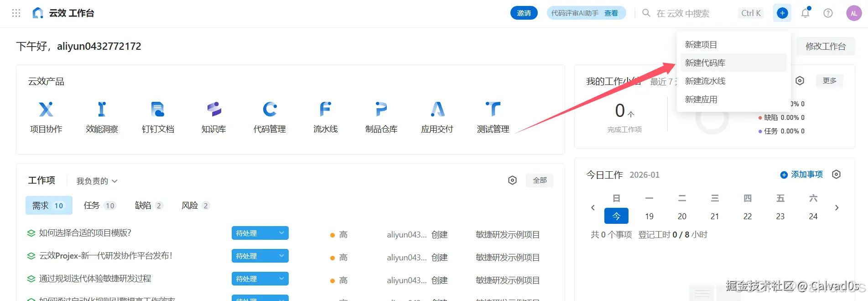Open the notification bell
The width and height of the screenshot is (868, 301).
click(806, 13)
